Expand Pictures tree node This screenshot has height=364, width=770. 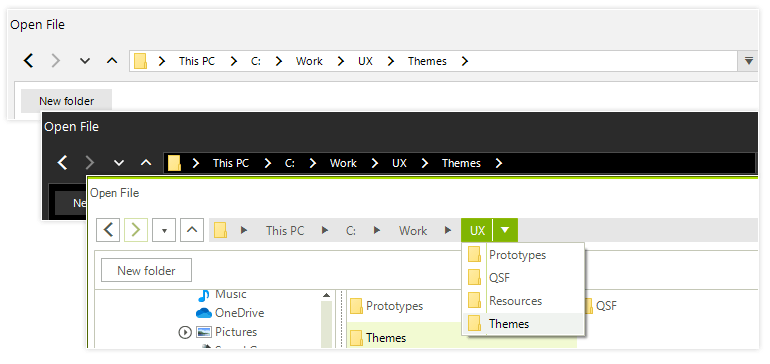coord(185,333)
